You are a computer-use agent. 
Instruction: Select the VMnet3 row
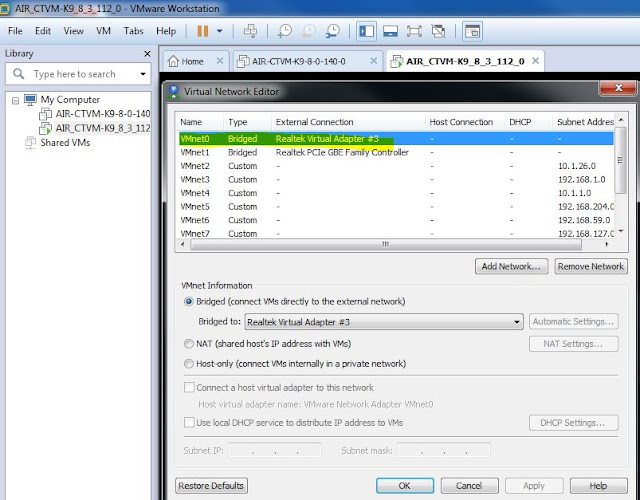tap(396, 180)
